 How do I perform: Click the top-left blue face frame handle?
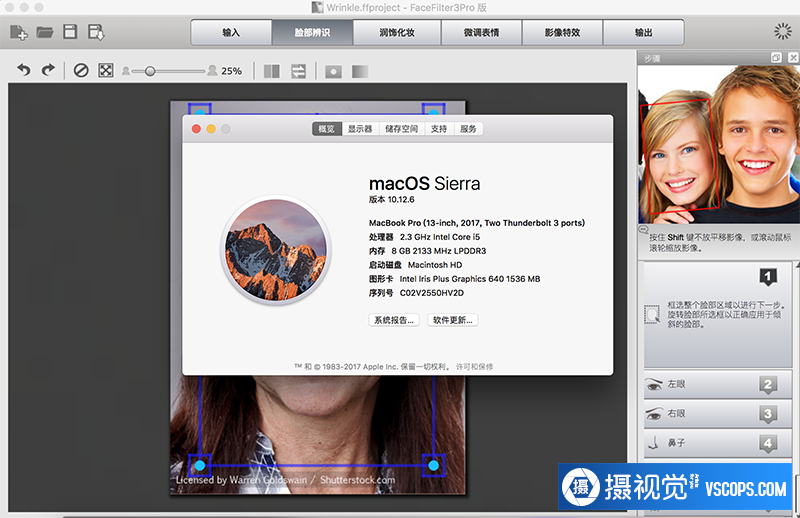pos(199,111)
